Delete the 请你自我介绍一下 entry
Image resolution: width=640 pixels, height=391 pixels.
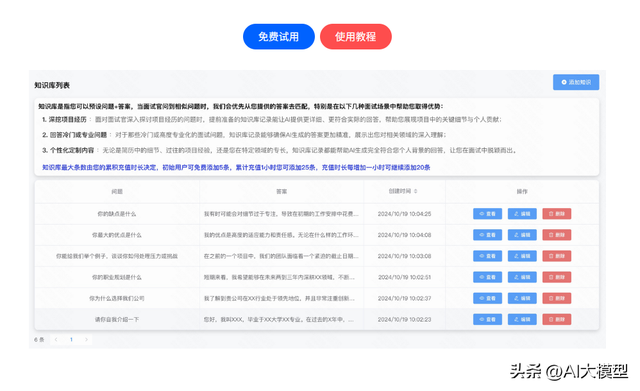[557, 319]
